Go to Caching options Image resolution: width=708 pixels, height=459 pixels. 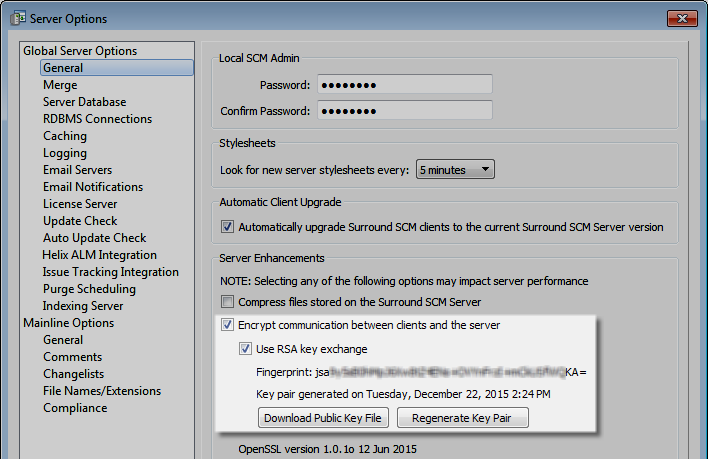(65, 136)
